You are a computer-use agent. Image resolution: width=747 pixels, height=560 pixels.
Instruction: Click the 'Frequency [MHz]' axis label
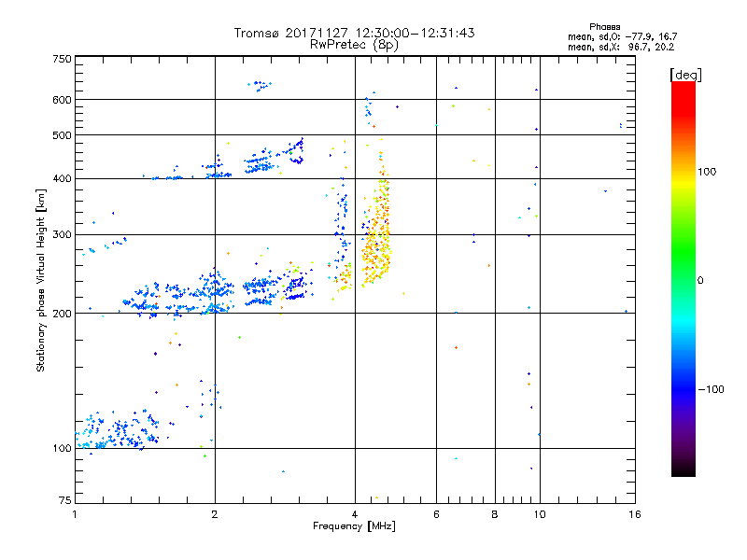tap(354, 526)
